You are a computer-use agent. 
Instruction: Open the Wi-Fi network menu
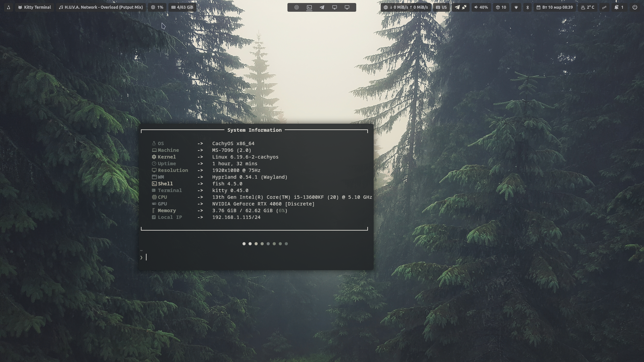pyautogui.click(x=516, y=7)
